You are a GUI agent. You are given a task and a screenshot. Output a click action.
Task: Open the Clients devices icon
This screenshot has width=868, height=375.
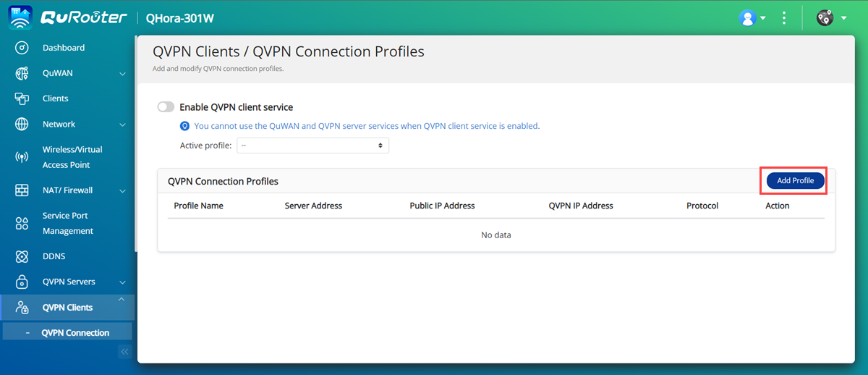coord(22,98)
